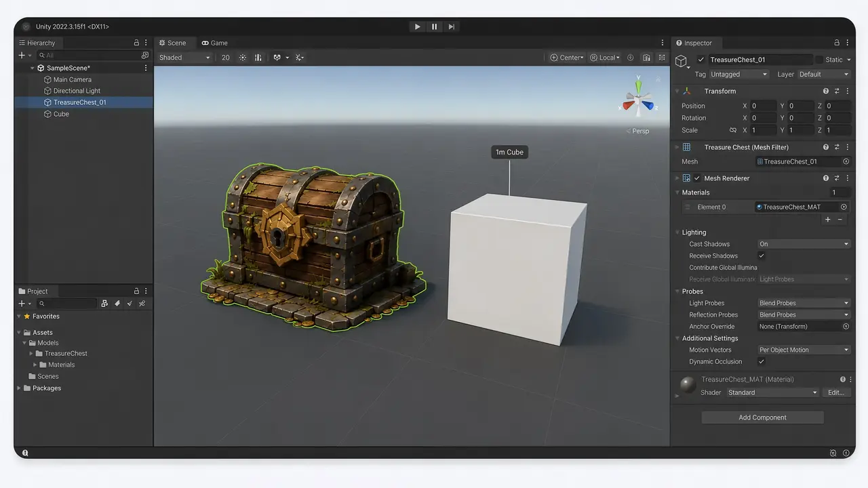Click the scene camera settings icon
Viewport: 868px width, 488px height.
[x=647, y=58]
